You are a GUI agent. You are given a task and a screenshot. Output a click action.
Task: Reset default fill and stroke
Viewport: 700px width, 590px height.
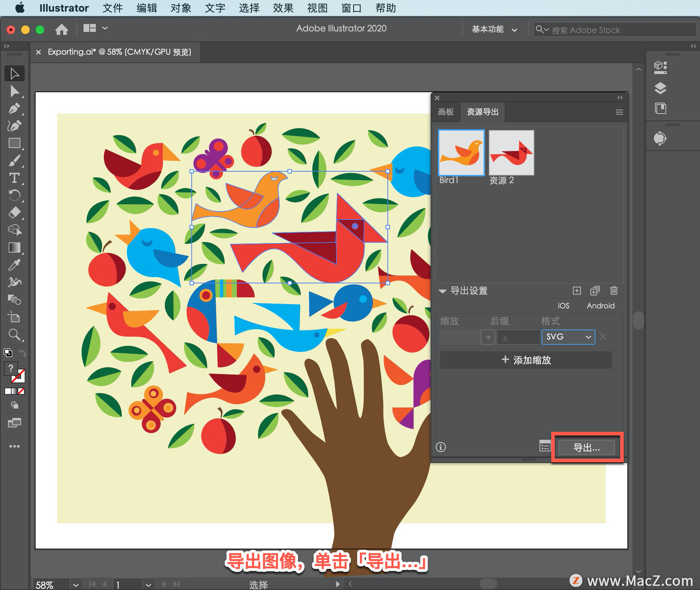(x=8, y=352)
